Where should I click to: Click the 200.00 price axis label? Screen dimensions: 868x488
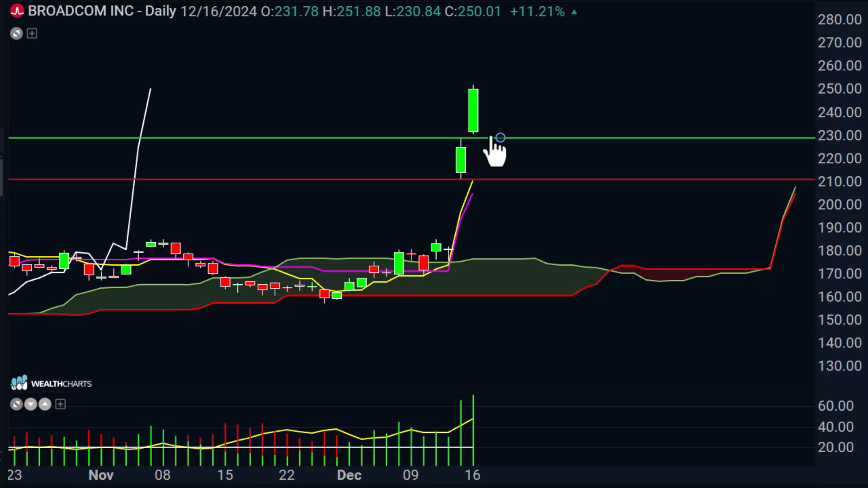(x=840, y=205)
